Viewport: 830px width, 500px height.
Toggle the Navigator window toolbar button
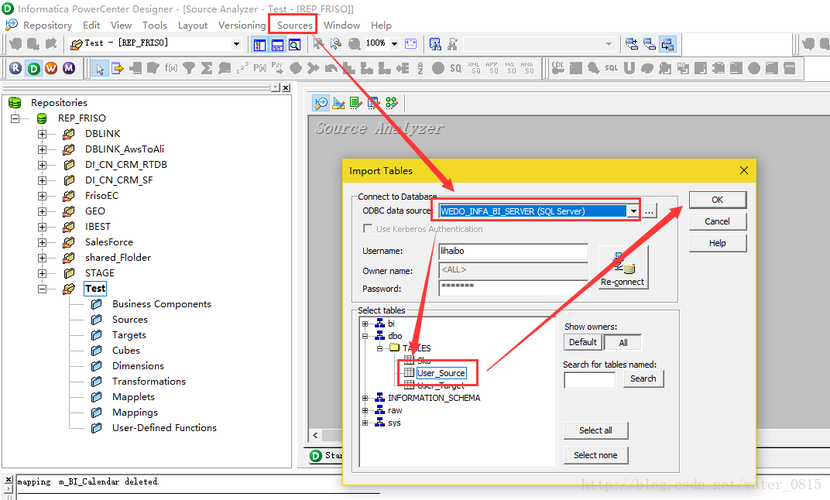[259, 44]
